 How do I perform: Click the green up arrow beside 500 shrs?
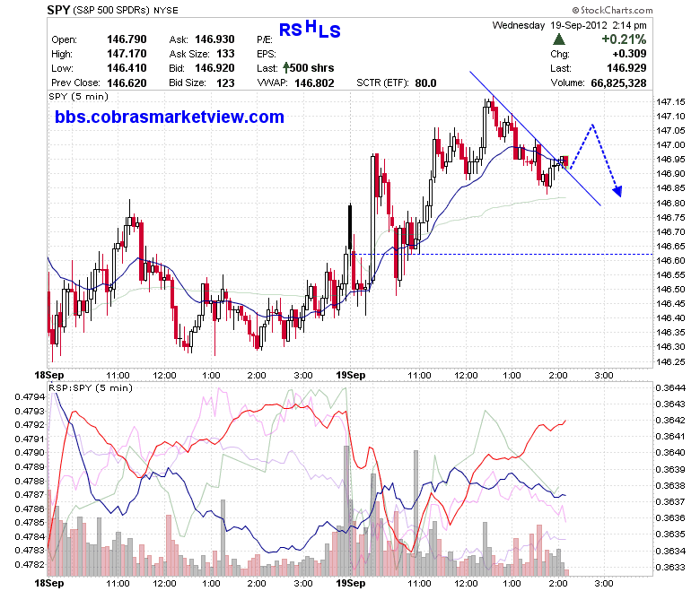[286, 68]
